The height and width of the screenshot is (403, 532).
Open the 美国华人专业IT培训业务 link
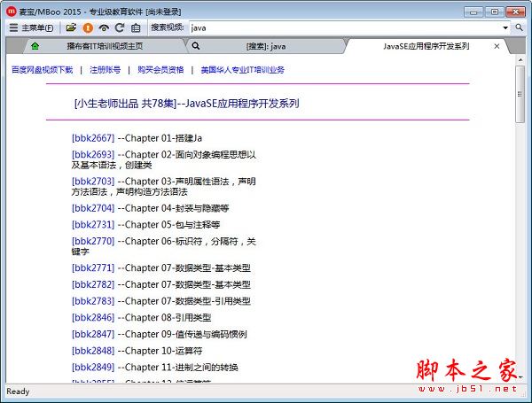pos(243,70)
